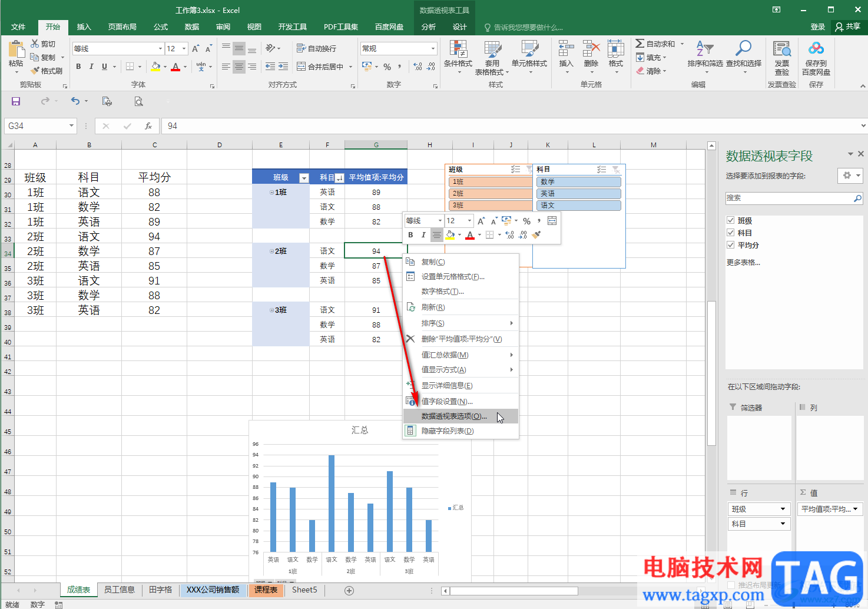Click 刷新 in the context menu

click(461, 307)
